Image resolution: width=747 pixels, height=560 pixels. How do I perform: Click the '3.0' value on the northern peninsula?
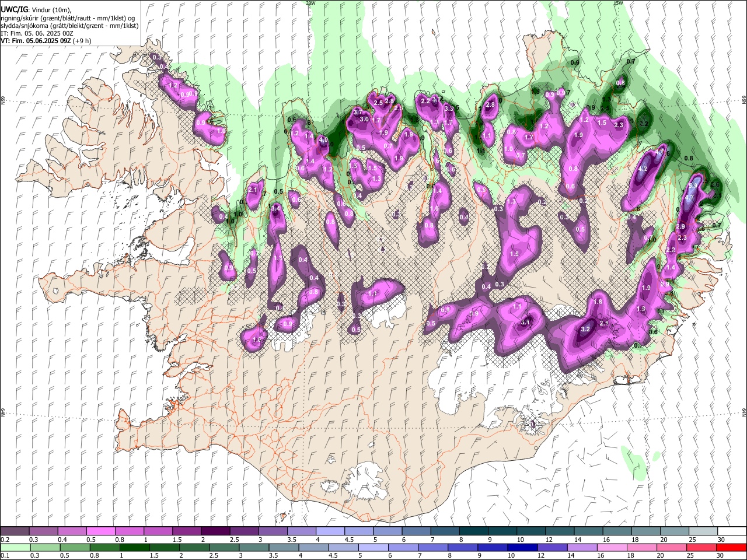[x=364, y=119]
